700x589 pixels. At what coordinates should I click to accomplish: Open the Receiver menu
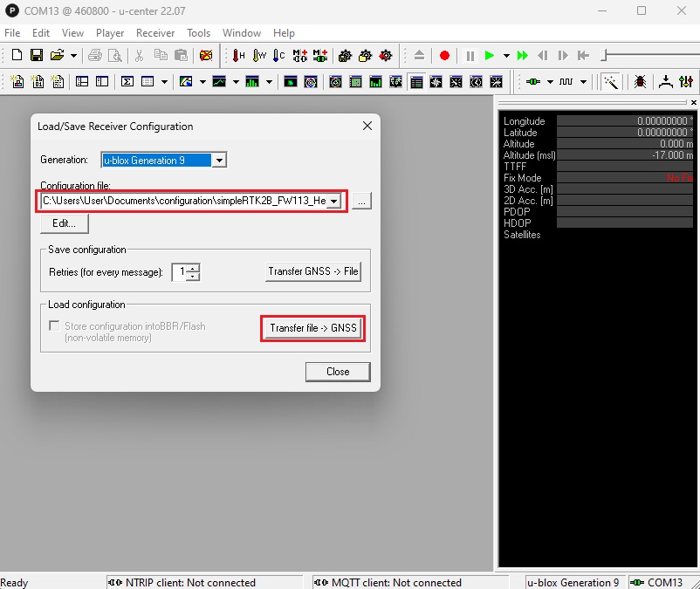(x=155, y=33)
